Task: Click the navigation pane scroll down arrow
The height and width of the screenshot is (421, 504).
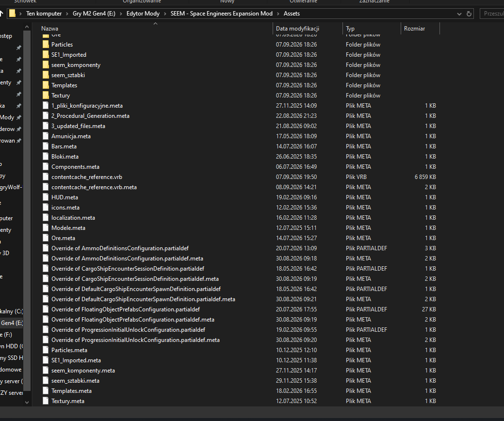Action: [x=27, y=402]
